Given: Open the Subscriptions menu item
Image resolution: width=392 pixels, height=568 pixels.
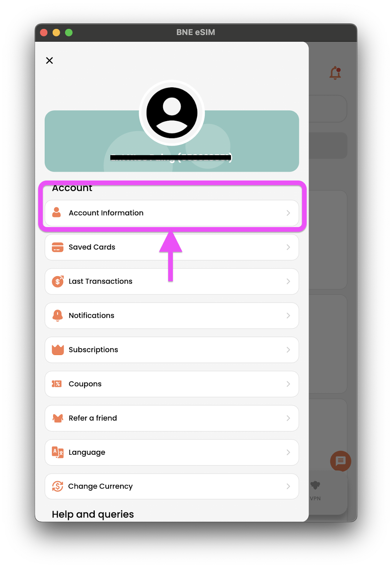Looking at the screenshot, I should click(x=172, y=350).
